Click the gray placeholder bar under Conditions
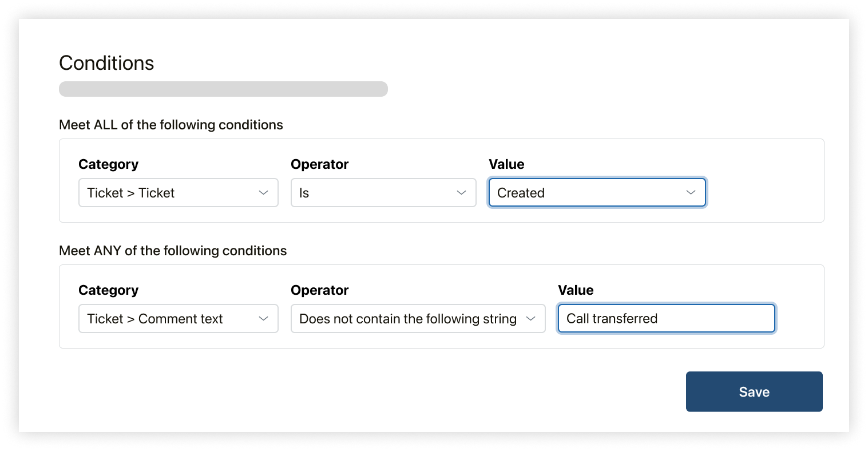This screenshot has width=868, height=451. click(x=223, y=89)
